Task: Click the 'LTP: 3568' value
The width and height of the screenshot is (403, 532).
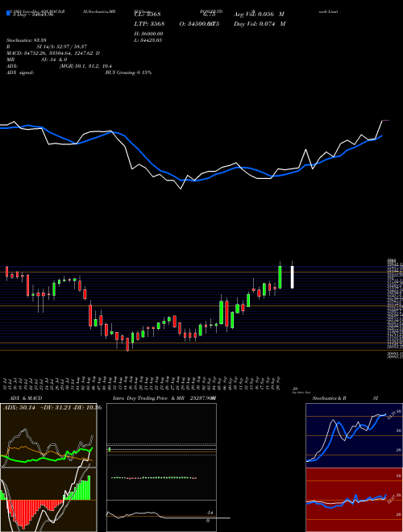Action: tap(150, 23)
